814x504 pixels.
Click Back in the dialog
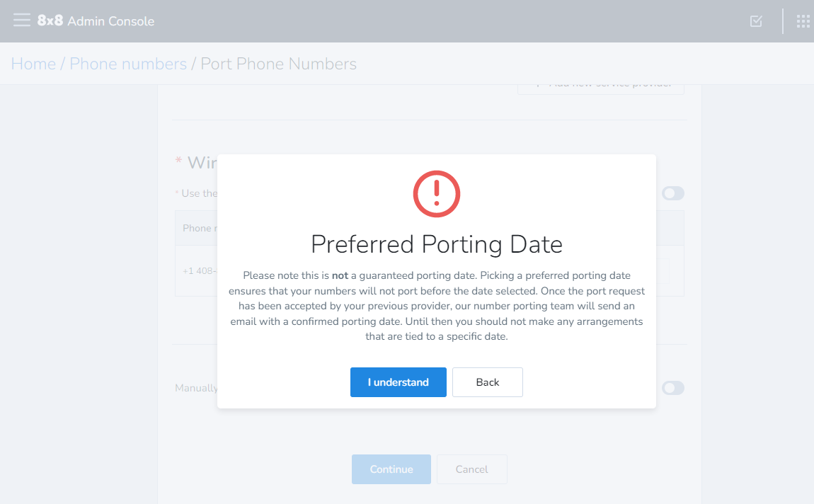point(488,382)
